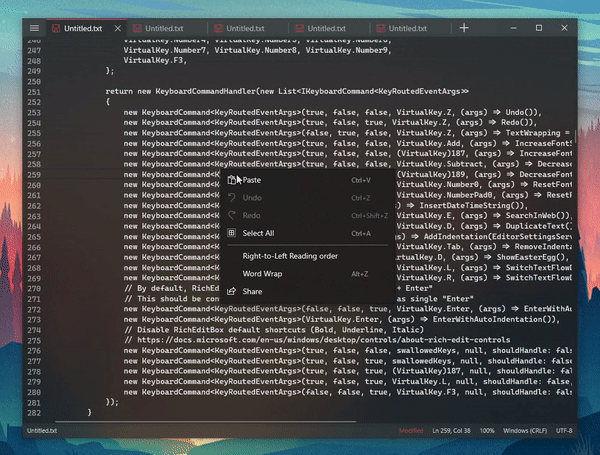The image size is (600, 455).
Task: Click the docs.microsoft.com URL in the comment
Action: (323, 340)
